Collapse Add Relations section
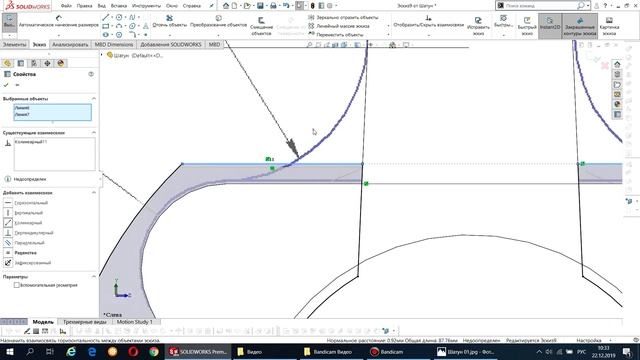 pos(93,193)
